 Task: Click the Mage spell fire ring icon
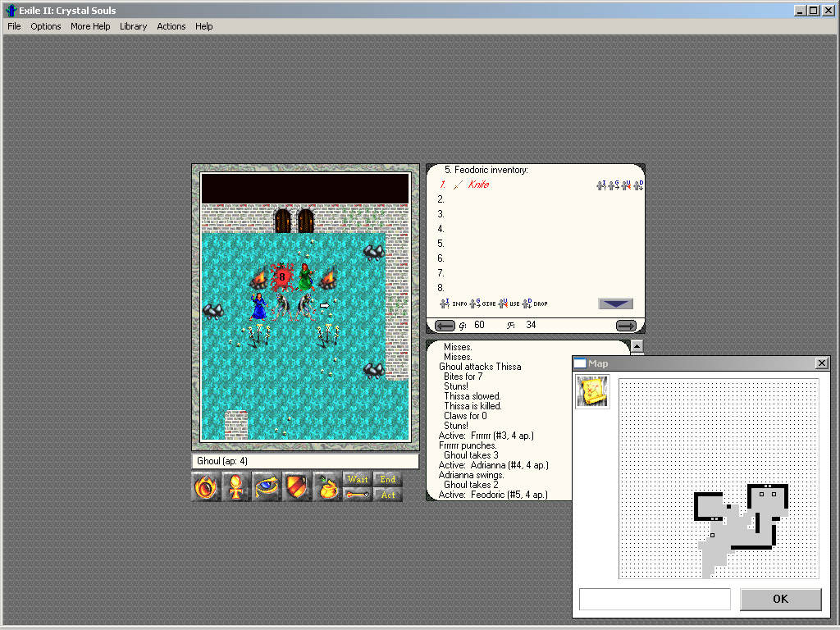[206, 487]
